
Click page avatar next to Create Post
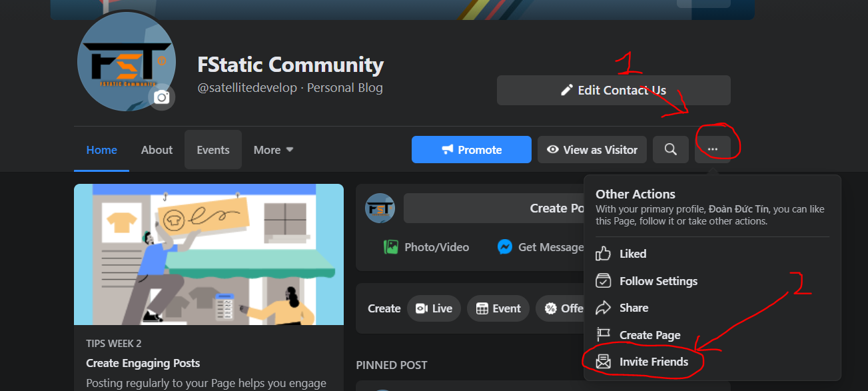pos(380,208)
